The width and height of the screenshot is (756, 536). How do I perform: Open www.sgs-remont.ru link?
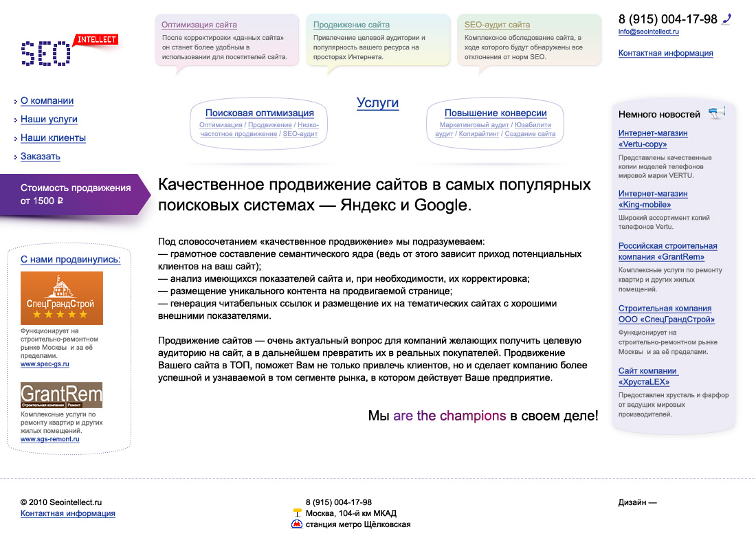(x=50, y=439)
